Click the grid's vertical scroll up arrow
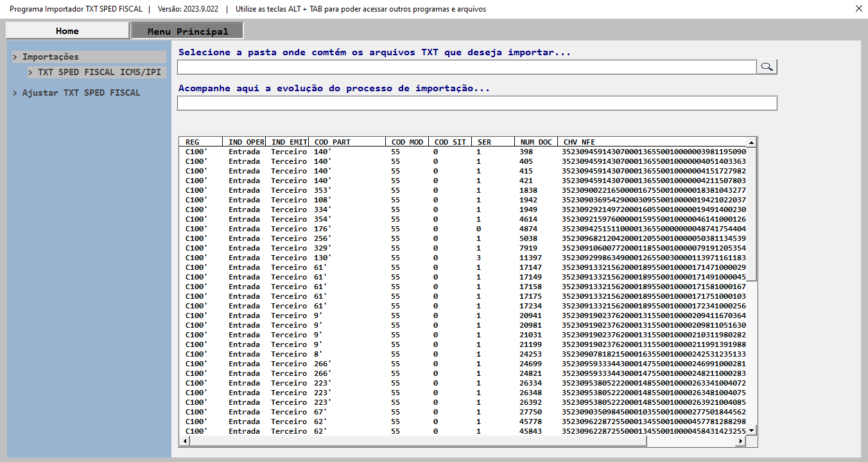 click(751, 141)
